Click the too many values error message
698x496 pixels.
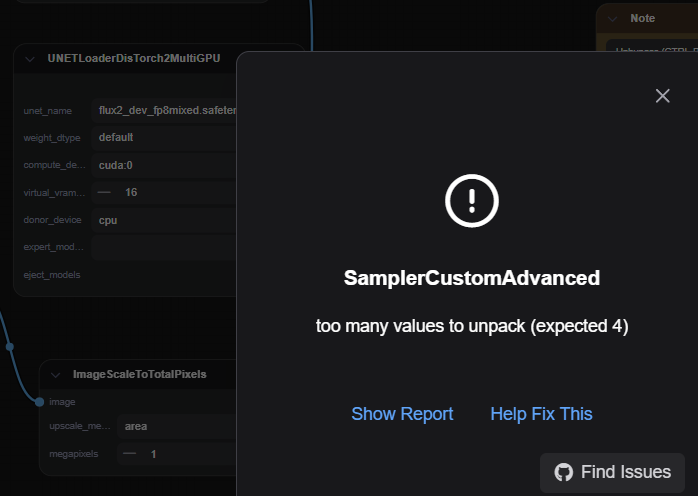point(472,326)
